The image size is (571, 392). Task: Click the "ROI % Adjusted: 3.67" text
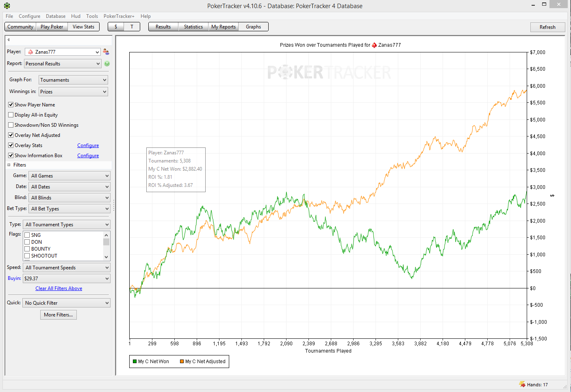(x=171, y=185)
